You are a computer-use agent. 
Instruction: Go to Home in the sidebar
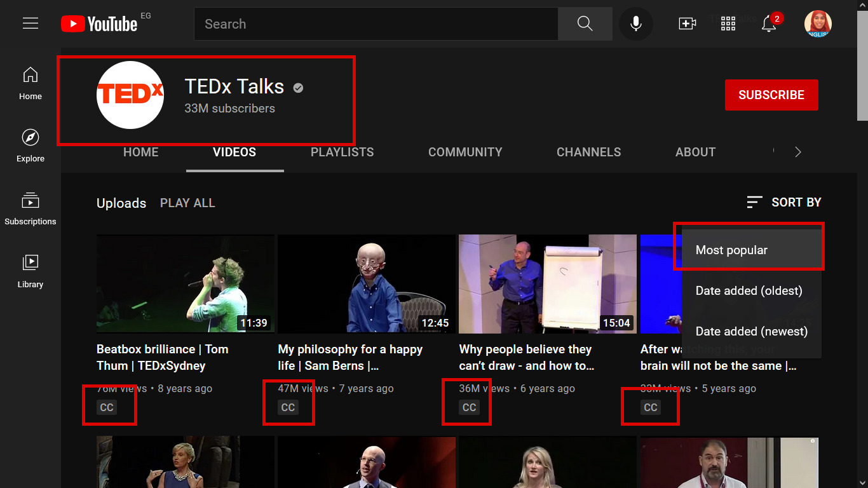pos(31,83)
